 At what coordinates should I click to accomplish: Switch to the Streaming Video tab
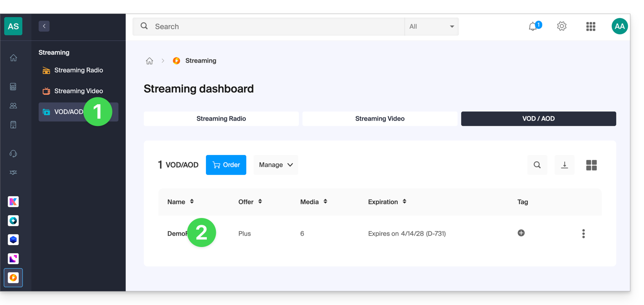coord(380,119)
